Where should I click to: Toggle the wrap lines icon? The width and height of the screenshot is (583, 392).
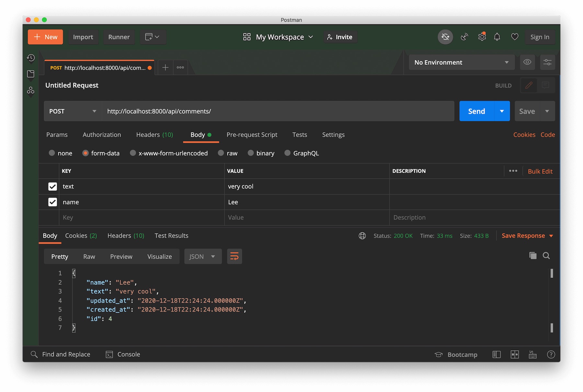[x=234, y=257]
